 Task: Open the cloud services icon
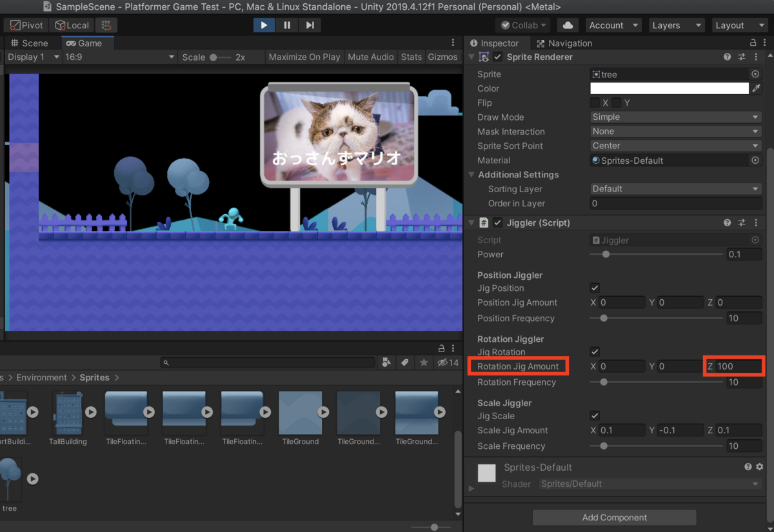click(x=568, y=25)
